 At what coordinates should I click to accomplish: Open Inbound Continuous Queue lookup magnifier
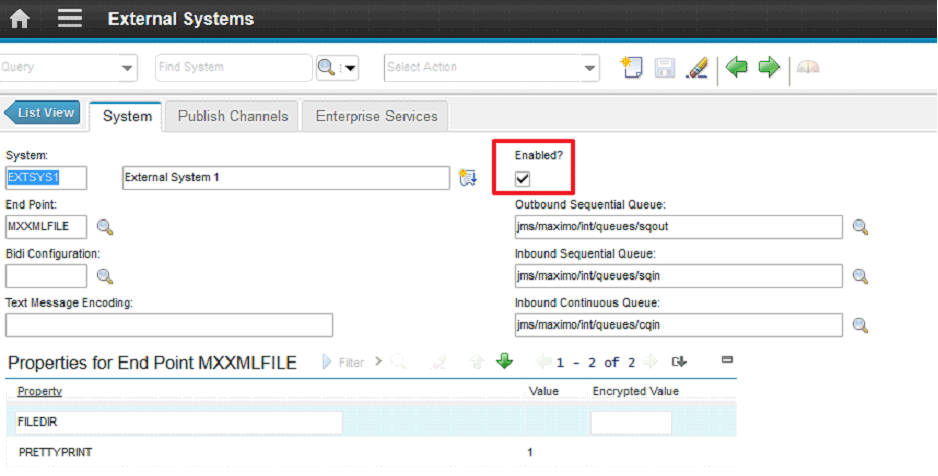(x=860, y=325)
